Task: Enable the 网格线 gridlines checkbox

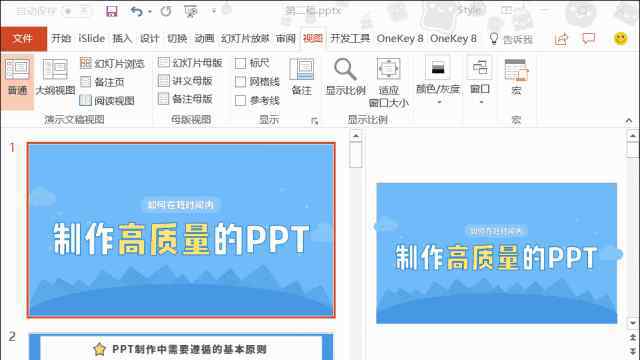Action: pos(240,82)
